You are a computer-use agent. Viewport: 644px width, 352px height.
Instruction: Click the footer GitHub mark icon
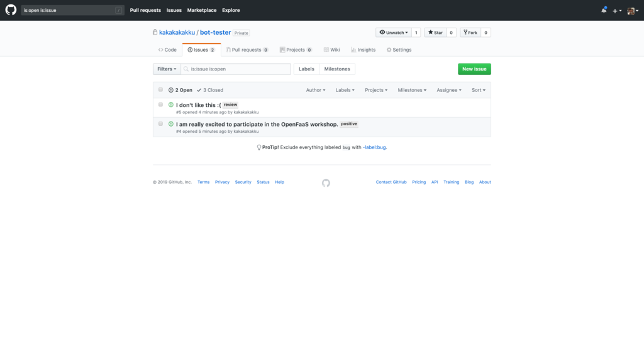tap(326, 183)
